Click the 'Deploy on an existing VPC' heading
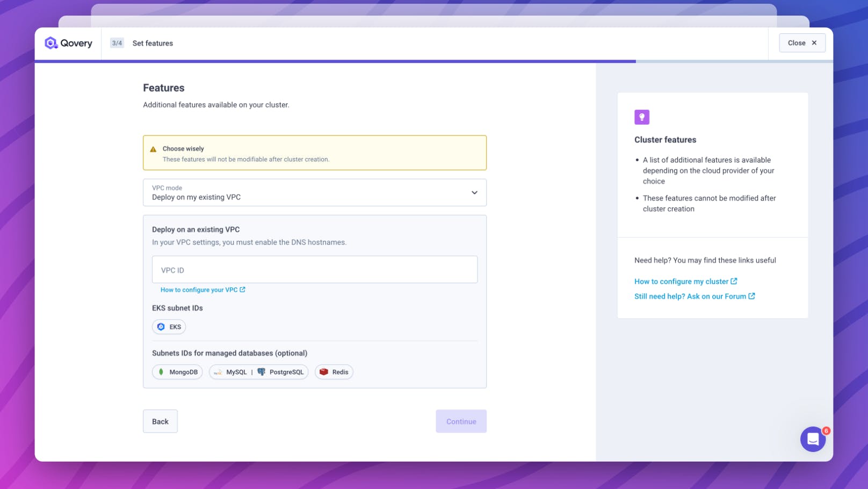The height and width of the screenshot is (489, 868). tap(196, 229)
